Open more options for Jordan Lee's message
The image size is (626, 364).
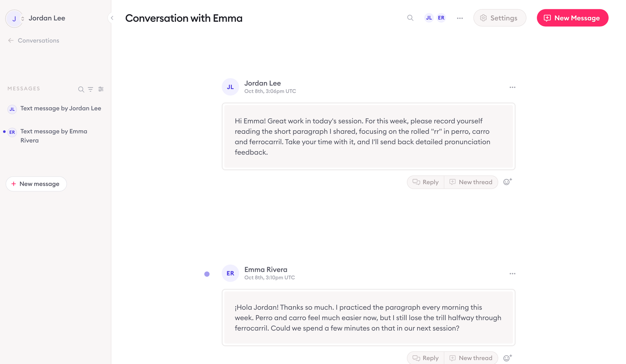(x=512, y=87)
